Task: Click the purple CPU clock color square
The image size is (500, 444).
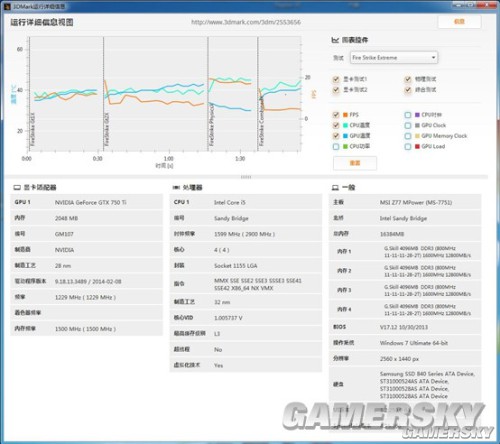Action: (417, 115)
